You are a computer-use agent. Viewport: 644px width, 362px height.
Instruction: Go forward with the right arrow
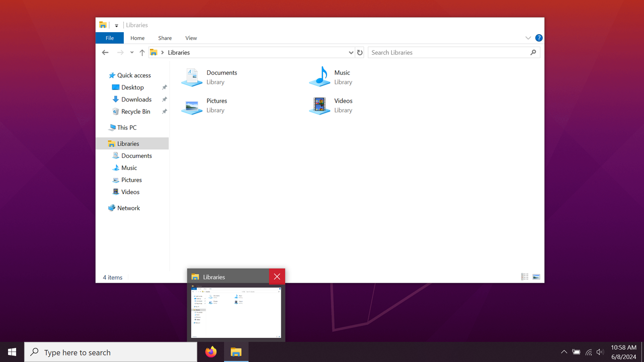pos(120,52)
